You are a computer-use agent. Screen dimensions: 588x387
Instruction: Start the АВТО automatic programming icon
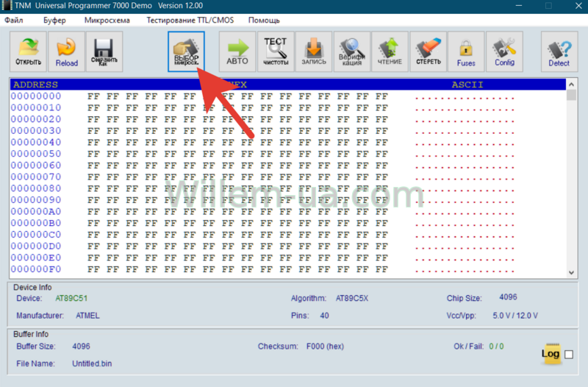(x=237, y=51)
